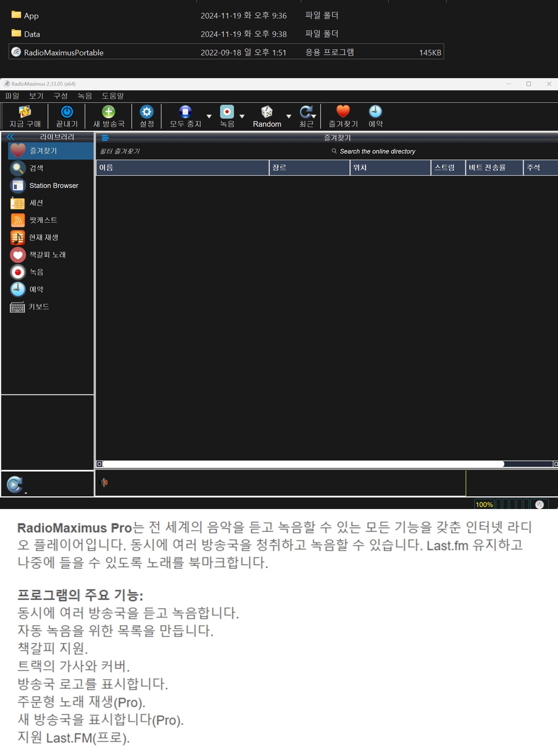Expand the 녹음 toolbar dropdown arrow
558x756 pixels.
(242, 116)
